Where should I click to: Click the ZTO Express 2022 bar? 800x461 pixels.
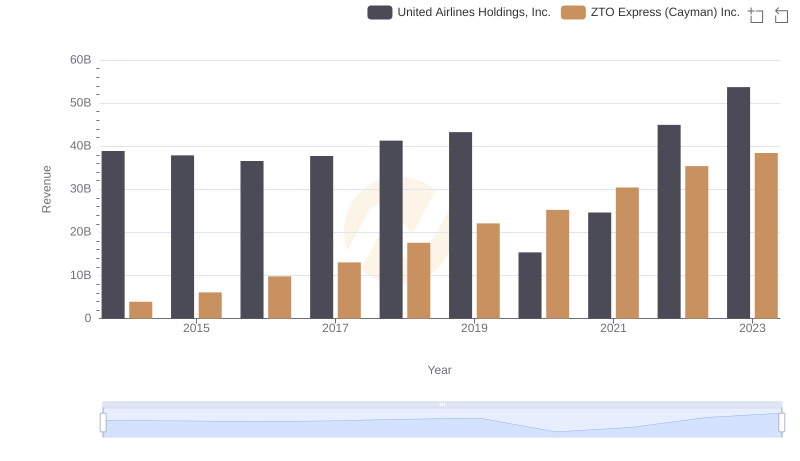(697, 242)
